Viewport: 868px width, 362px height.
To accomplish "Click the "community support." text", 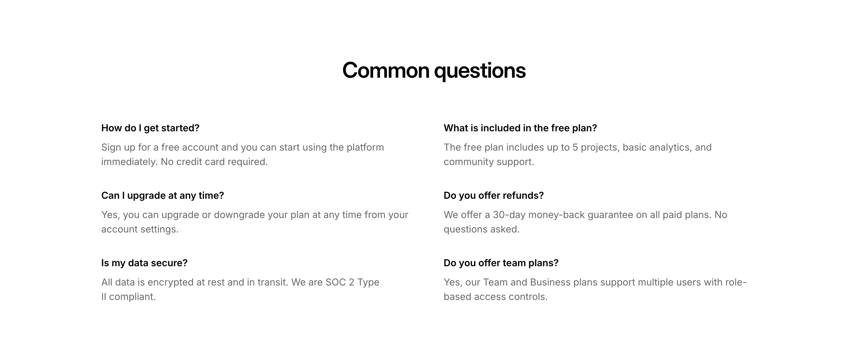I will [489, 162].
